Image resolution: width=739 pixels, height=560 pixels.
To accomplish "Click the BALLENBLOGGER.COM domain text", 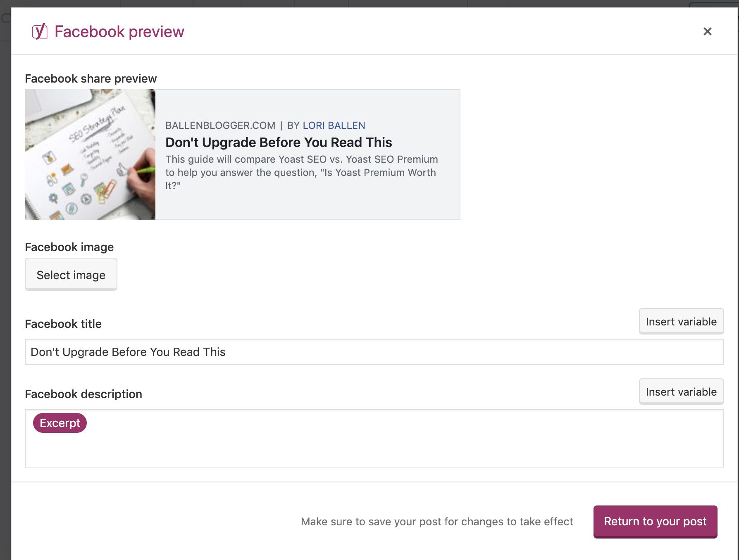I will coord(220,125).
